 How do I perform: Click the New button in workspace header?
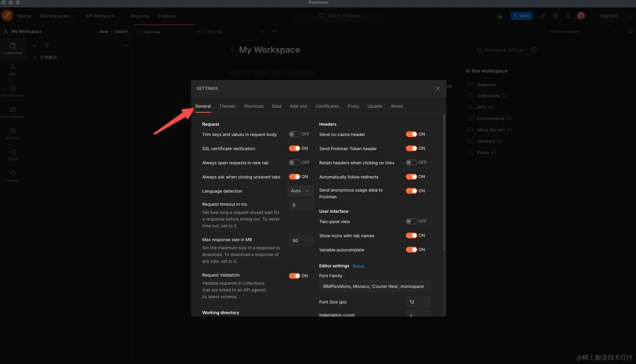click(104, 32)
